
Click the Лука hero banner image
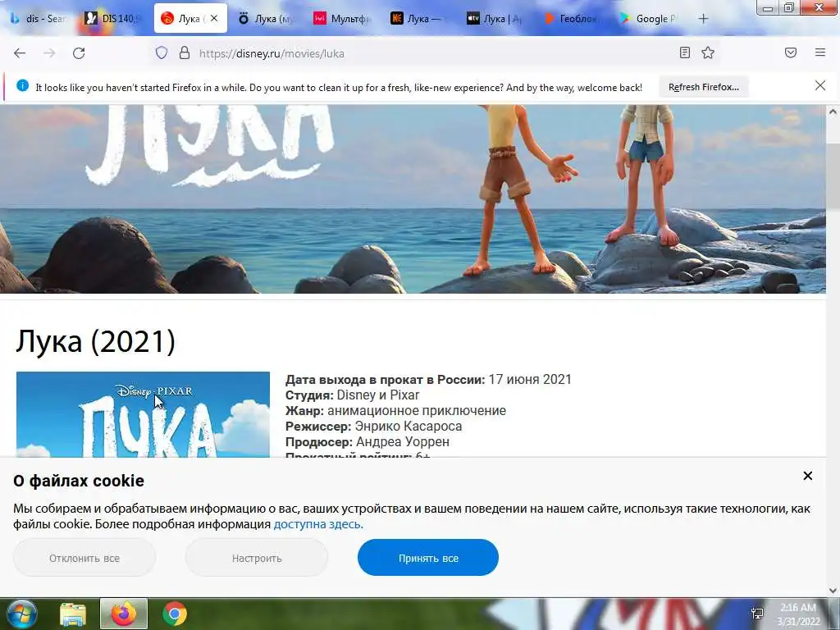point(413,199)
